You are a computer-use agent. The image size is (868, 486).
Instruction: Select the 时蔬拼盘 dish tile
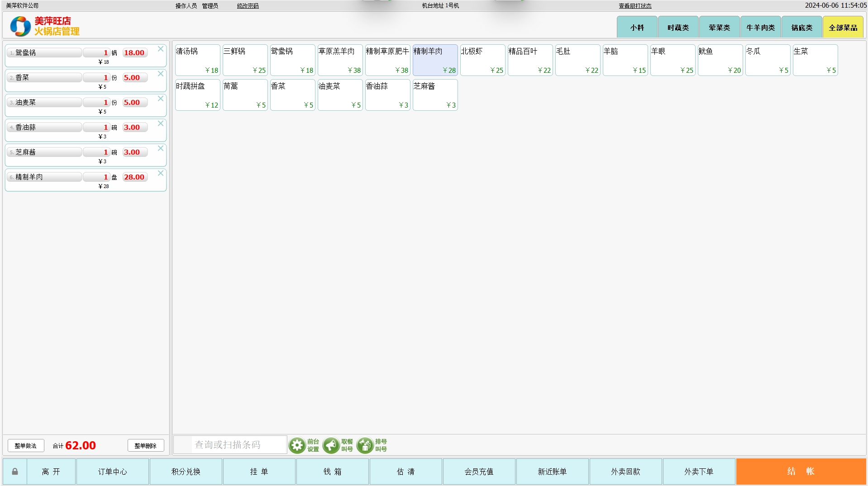point(197,95)
